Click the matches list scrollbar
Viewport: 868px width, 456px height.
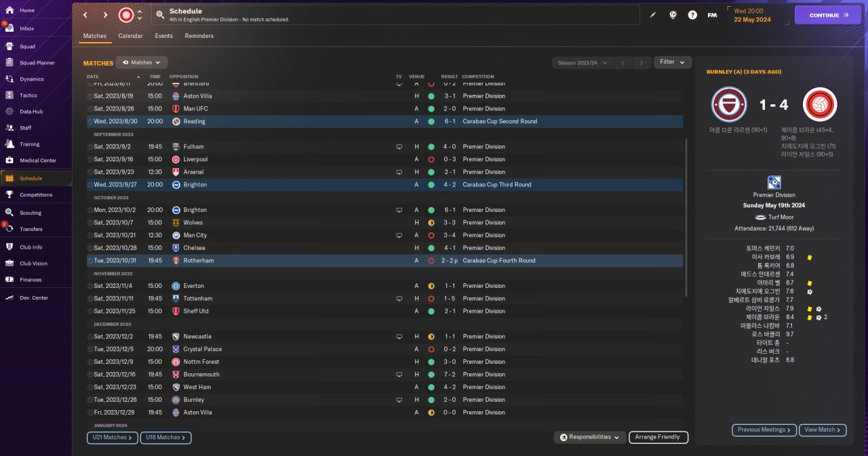(x=687, y=217)
